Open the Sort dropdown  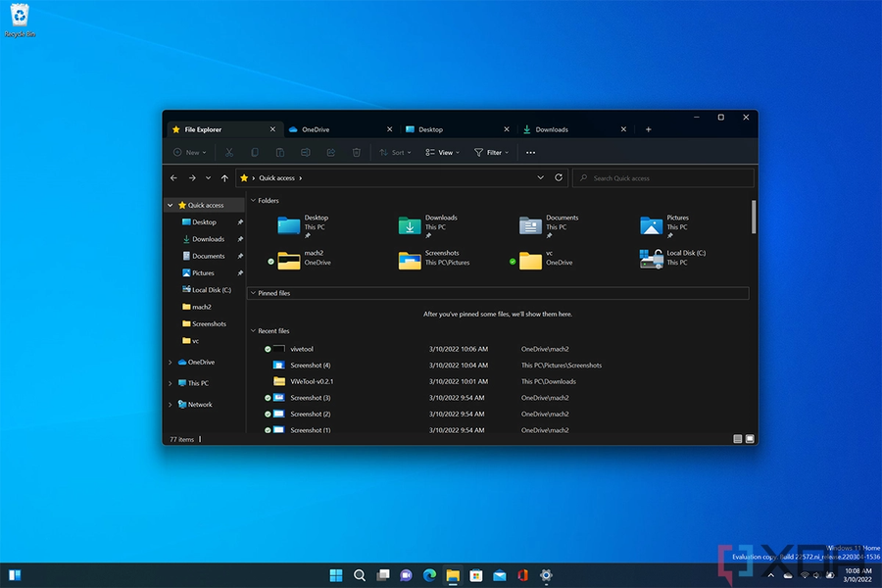395,153
